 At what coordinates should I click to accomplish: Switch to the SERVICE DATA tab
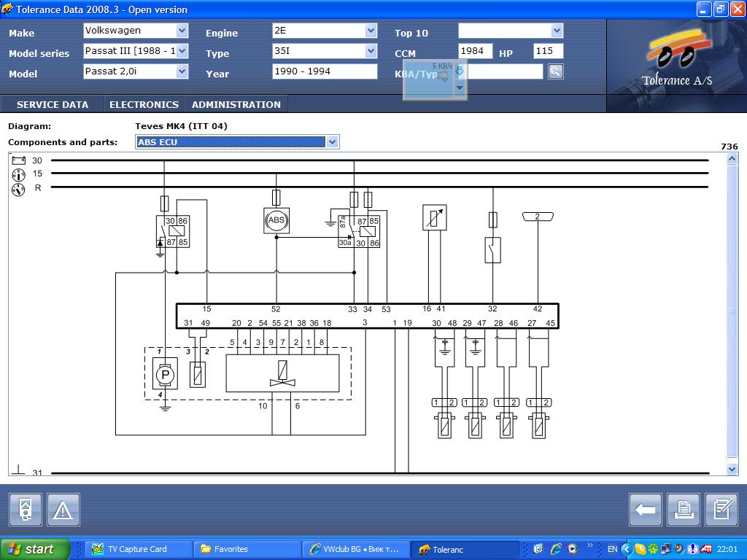coord(53,104)
